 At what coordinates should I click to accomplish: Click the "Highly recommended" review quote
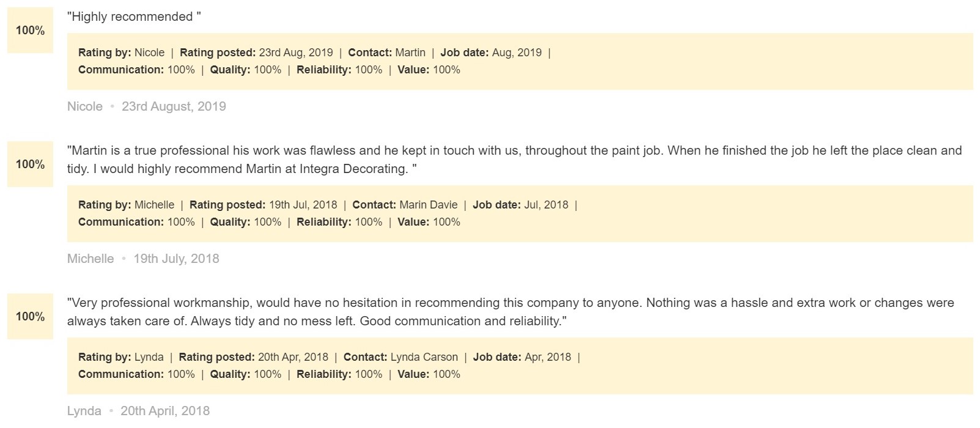134,17
